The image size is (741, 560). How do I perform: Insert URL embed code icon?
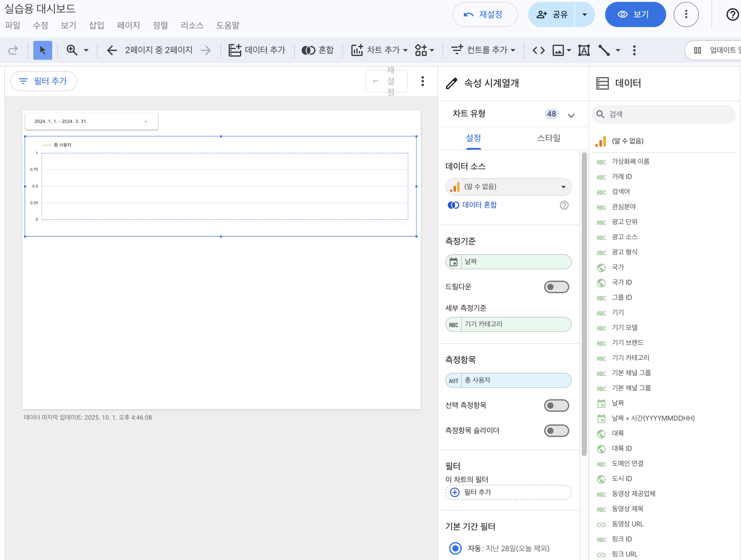(539, 50)
